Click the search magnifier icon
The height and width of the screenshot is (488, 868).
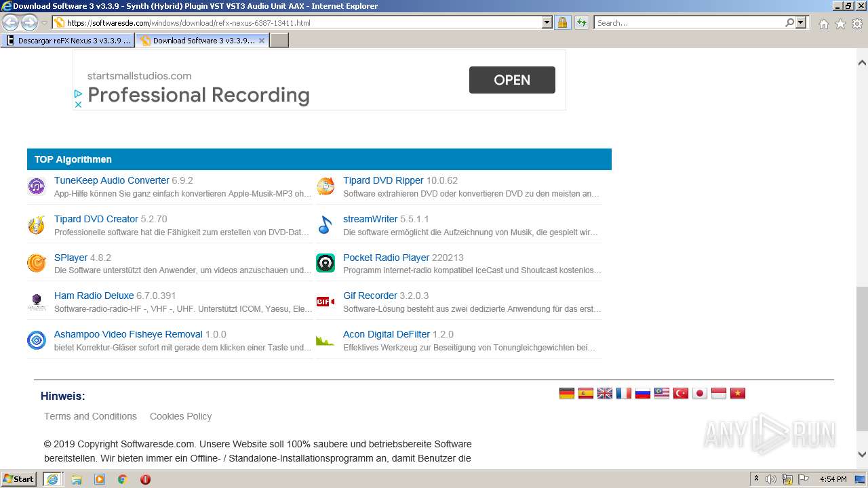point(789,23)
